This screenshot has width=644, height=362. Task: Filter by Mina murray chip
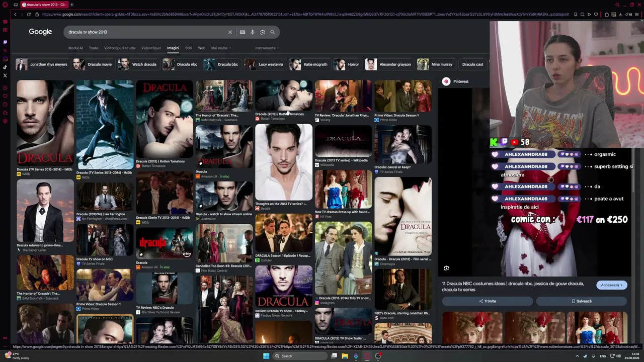coord(436,64)
